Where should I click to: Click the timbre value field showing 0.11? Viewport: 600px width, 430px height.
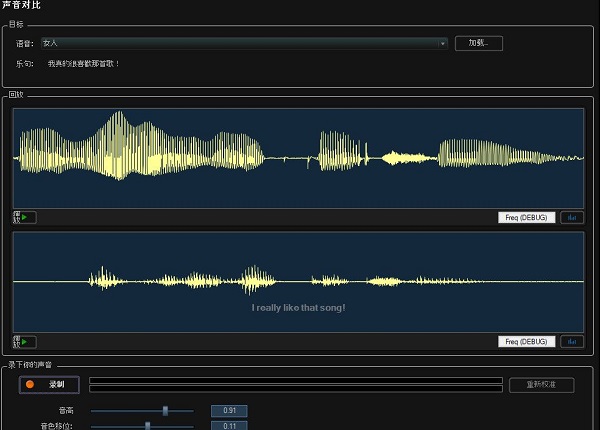[228, 425]
